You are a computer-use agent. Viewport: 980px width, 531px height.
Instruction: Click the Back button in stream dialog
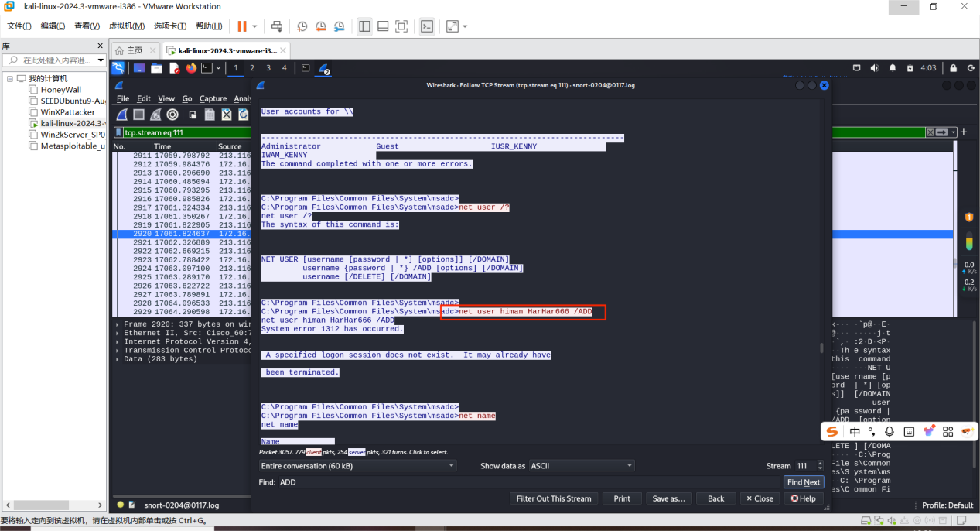point(716,498)
